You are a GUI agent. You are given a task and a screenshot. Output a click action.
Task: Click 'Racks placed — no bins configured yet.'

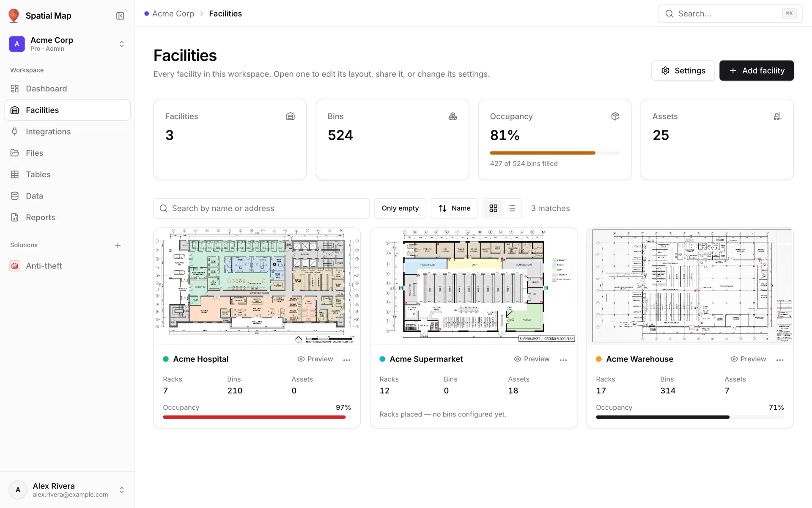(443, 414)
